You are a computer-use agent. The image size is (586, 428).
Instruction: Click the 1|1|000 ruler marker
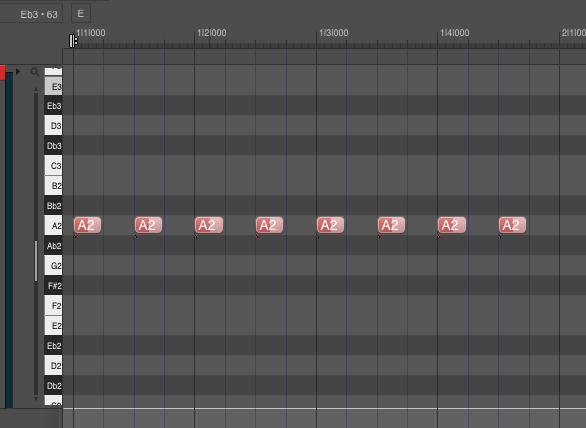click(91, 33)
